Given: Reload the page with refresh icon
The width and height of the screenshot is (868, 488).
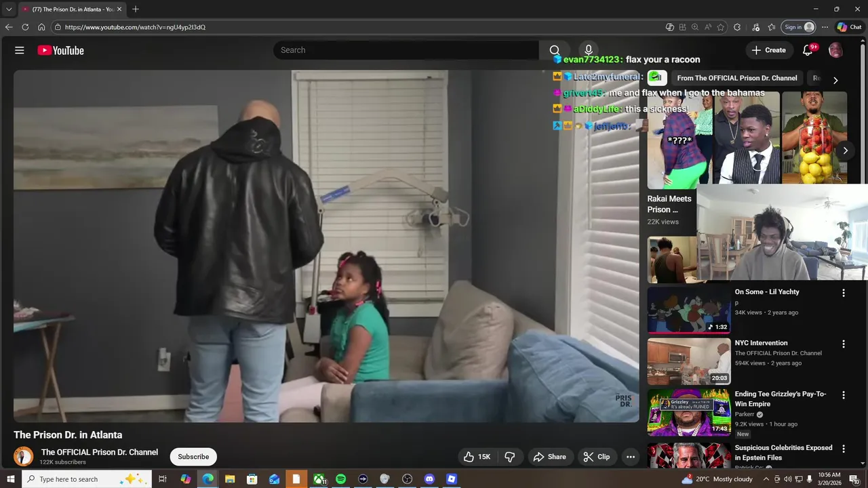Looking at the screenshot, I should tap(25, 27).
